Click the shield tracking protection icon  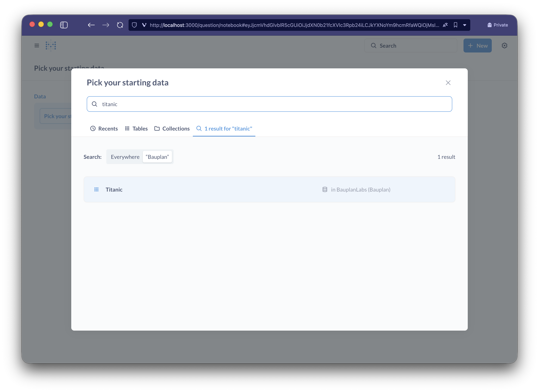[134, 25]
